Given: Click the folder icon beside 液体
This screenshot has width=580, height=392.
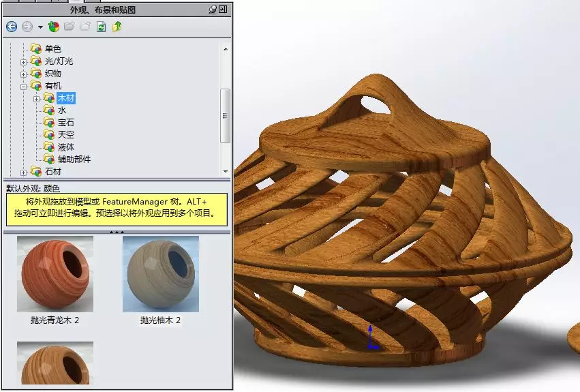Looking at the screenshot, I should [x=49, y=147].
